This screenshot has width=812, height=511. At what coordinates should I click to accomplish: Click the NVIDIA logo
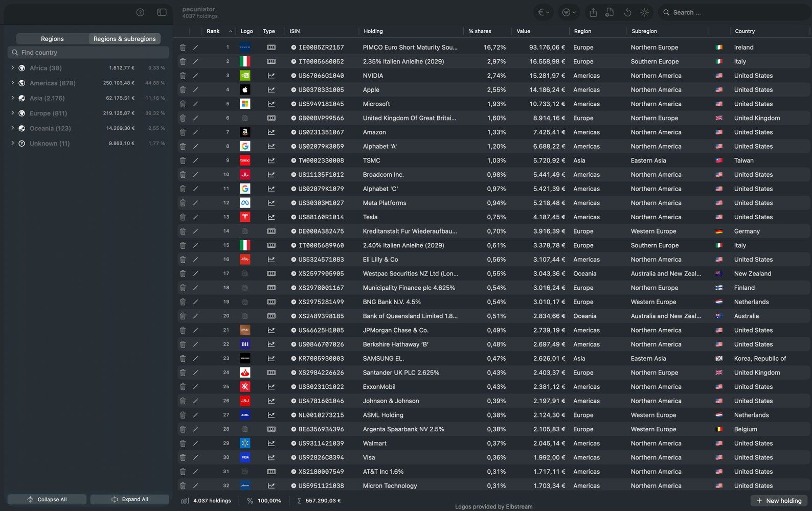tap(245, 76)
